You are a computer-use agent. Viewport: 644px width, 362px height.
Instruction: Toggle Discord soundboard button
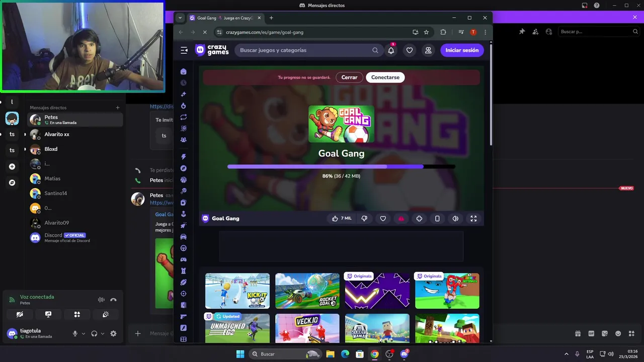106,314
